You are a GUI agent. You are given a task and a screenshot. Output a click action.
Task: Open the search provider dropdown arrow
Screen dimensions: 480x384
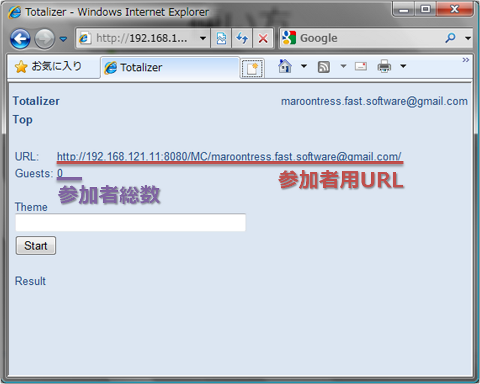(468, 38)
